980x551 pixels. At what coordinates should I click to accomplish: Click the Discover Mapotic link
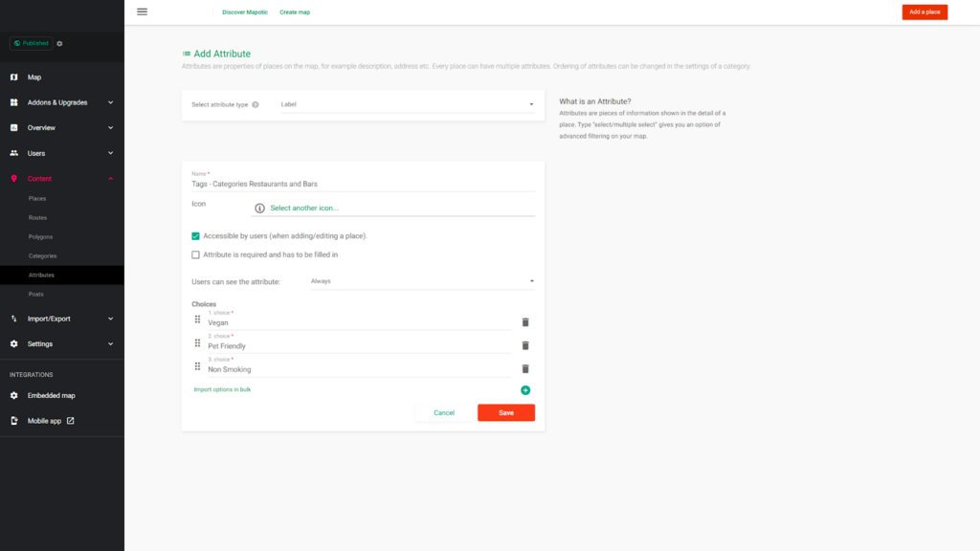coord(245,12)
